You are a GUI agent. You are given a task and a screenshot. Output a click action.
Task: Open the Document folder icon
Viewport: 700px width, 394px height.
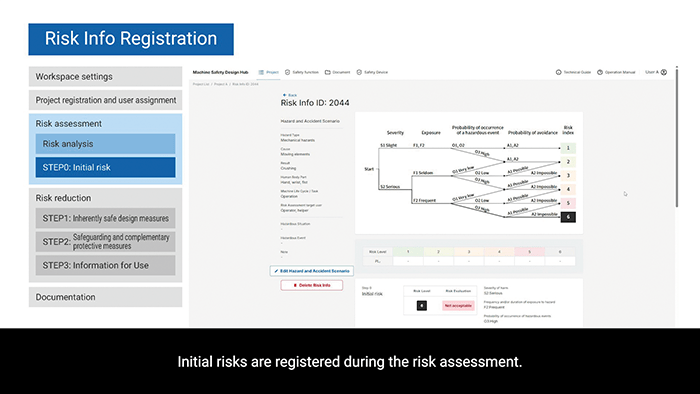328,72
